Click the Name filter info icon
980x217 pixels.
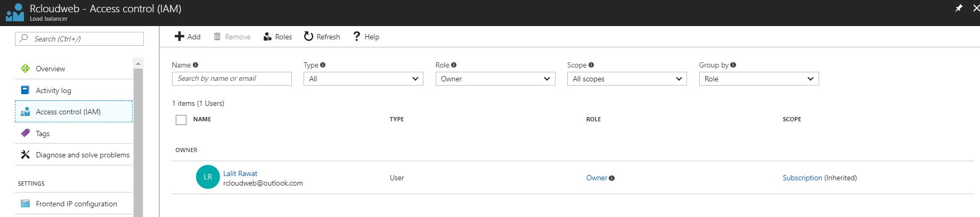pos(195,65)
